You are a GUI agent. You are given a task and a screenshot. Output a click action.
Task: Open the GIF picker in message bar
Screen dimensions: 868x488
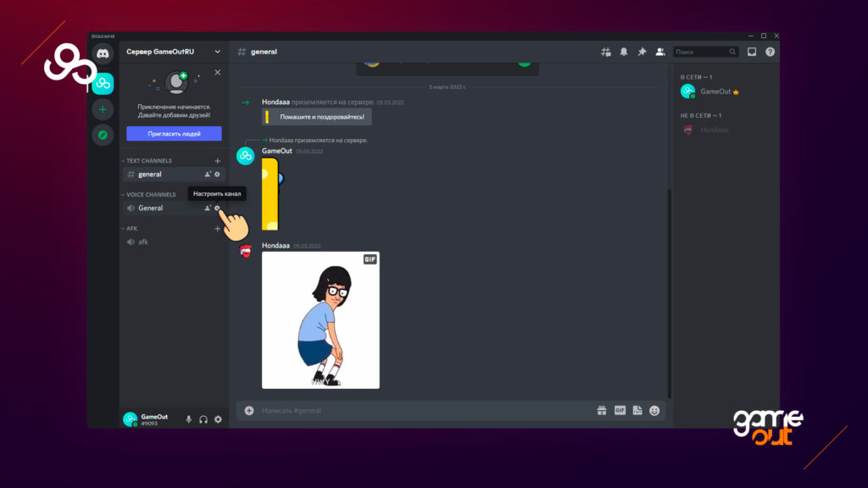point(620,410)
